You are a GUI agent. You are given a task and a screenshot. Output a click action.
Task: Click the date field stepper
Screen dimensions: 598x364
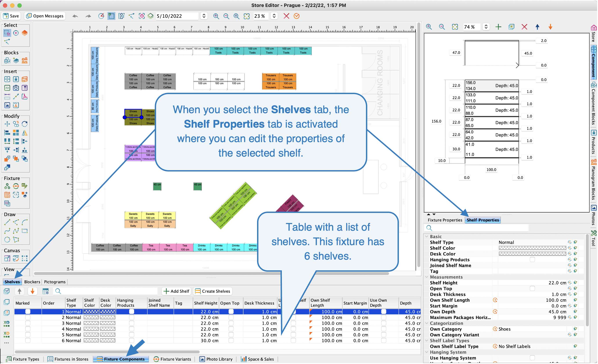tap(204, 16)
